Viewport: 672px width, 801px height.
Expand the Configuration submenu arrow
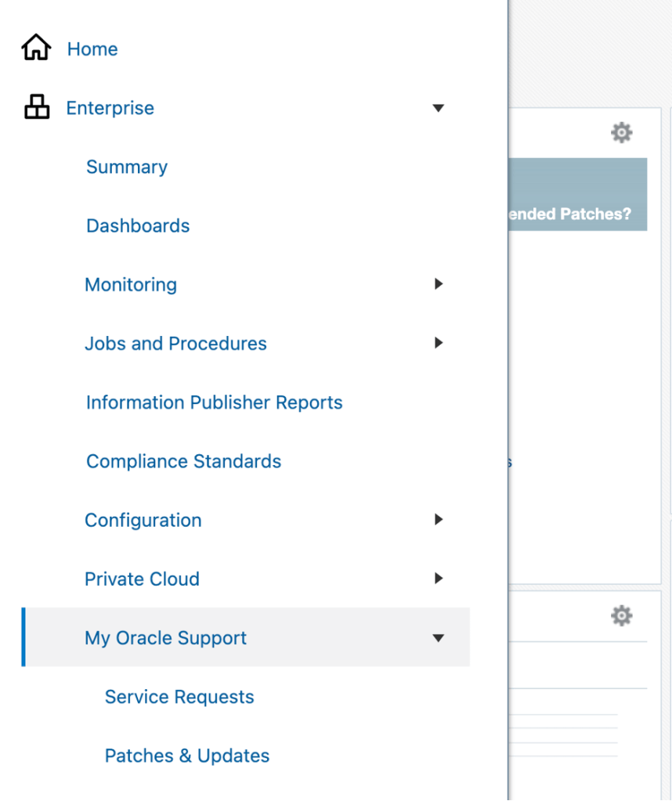pos(438,520)
